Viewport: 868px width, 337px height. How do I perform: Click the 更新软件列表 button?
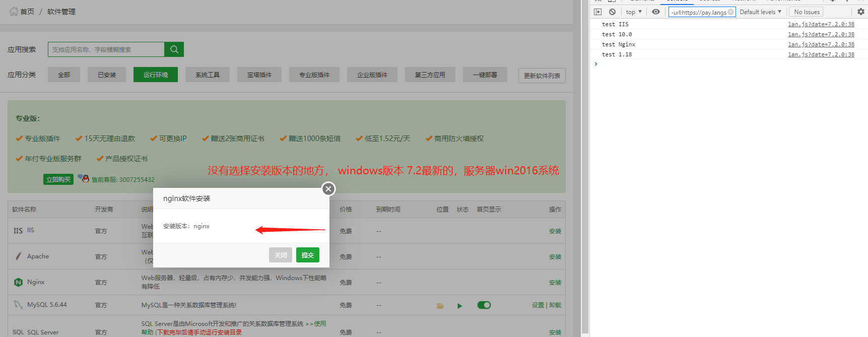coord(542,76)
